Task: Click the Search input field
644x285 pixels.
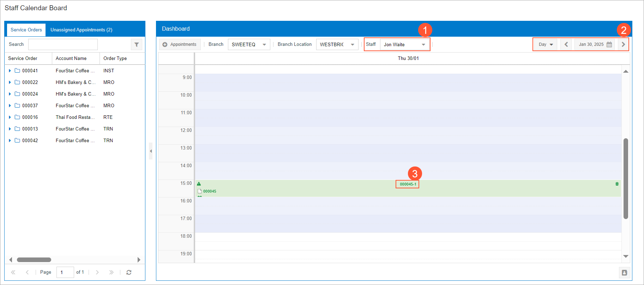Action: pos(63,44)
